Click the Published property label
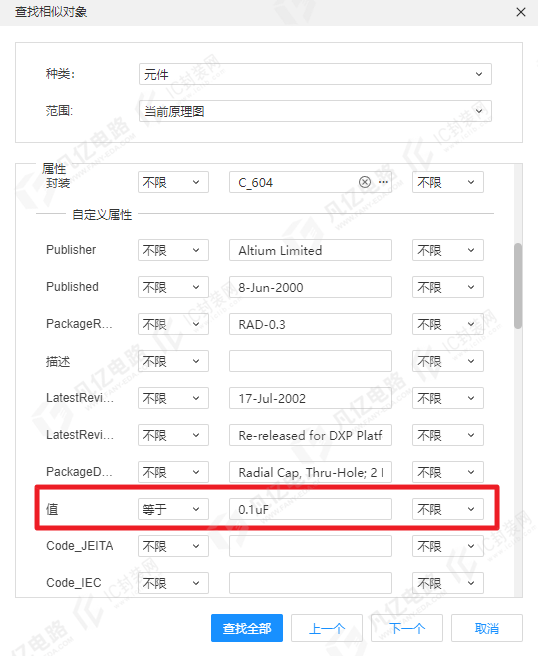Screen dimensions: 538x656 click(72, 287)
